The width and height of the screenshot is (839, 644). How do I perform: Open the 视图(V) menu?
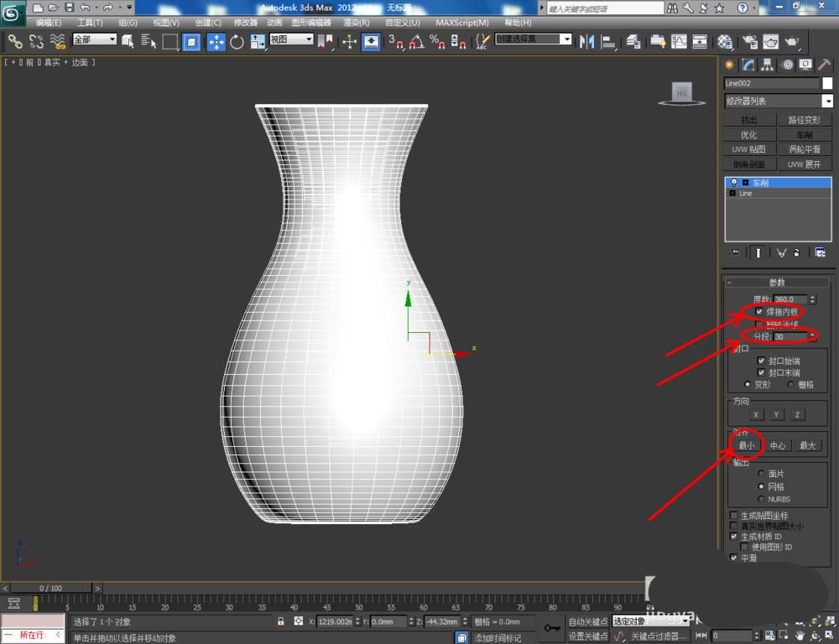[166, 23]
